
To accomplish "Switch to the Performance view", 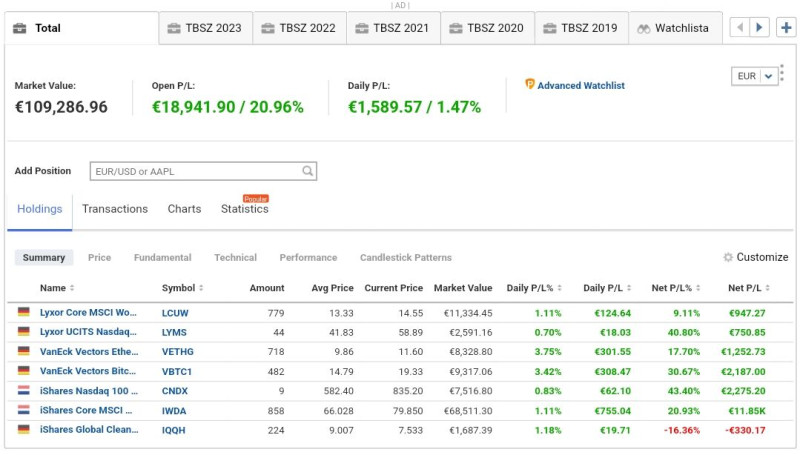I will tap(308, 258).
